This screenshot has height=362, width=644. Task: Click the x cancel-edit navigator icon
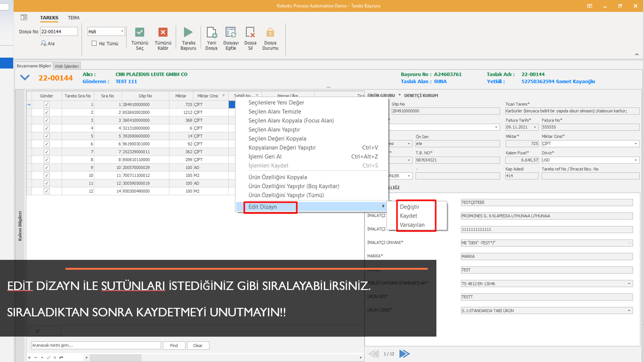click(x=55, y=358)
